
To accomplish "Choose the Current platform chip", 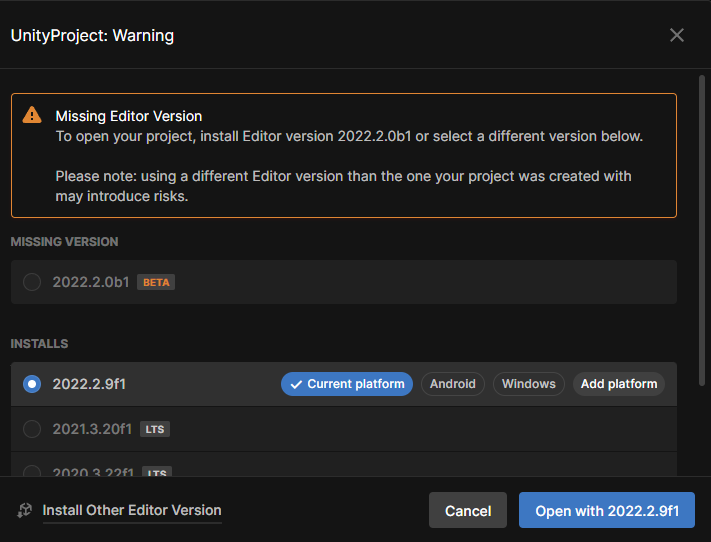I will (x=347, y=384).
